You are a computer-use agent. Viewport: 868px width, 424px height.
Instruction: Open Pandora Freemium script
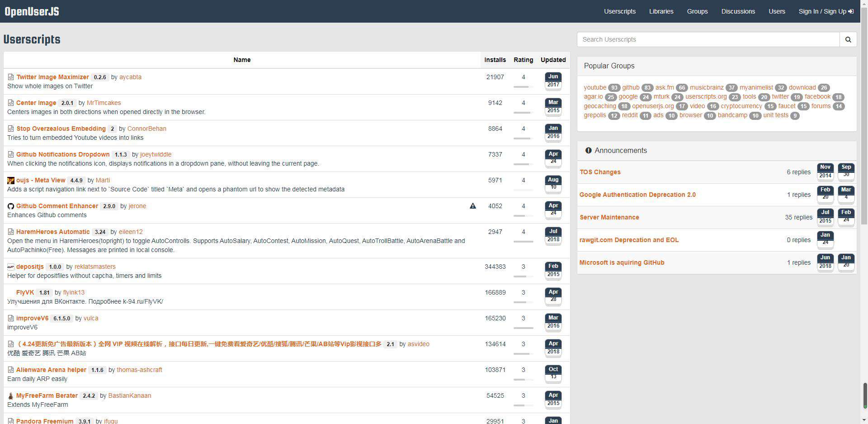coord(45,420)
